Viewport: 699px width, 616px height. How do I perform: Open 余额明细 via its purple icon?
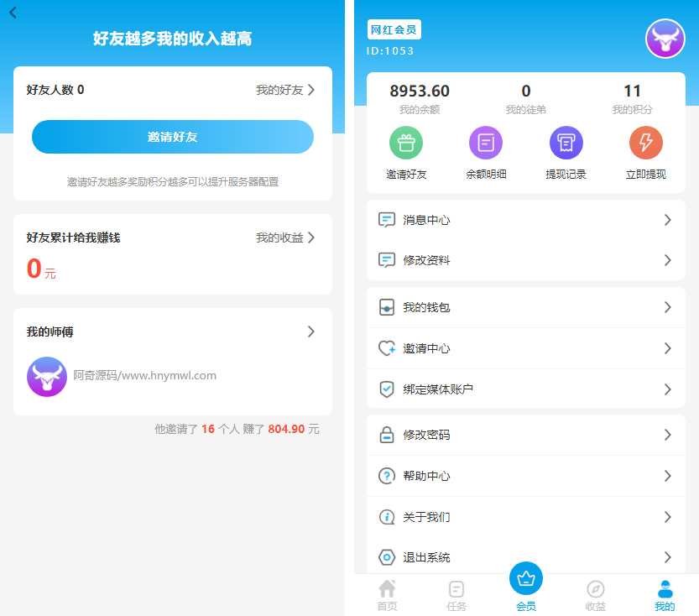(x=486, y=142)
